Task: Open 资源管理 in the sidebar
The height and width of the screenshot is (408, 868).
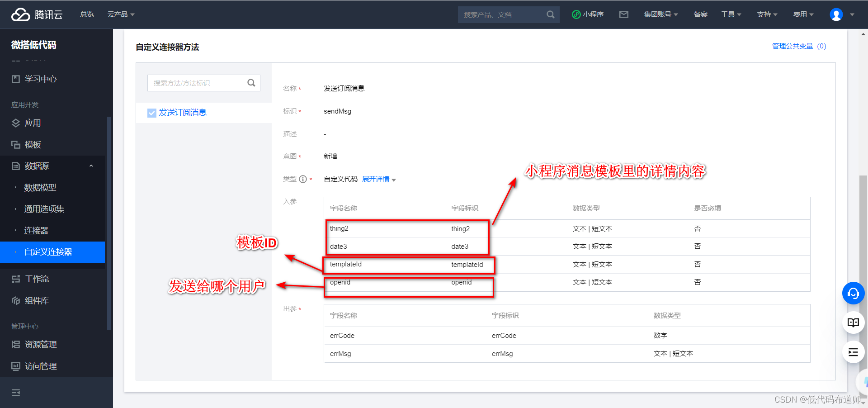Action: [41, 345]
